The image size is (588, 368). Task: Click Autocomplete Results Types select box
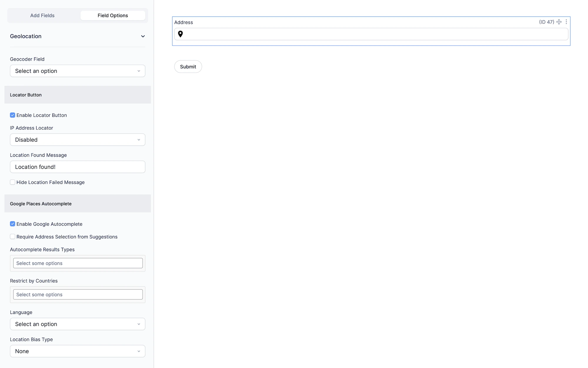(78, 263)
